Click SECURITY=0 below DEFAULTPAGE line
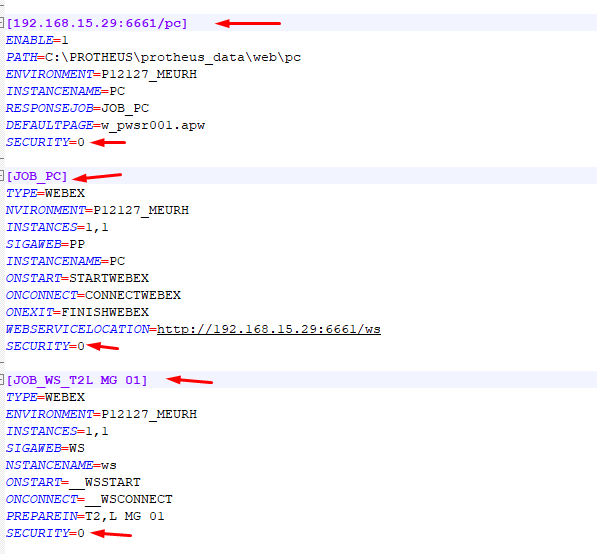Viewport: 597px width, 554px height. pyautogui.click(x=45, y=142)
